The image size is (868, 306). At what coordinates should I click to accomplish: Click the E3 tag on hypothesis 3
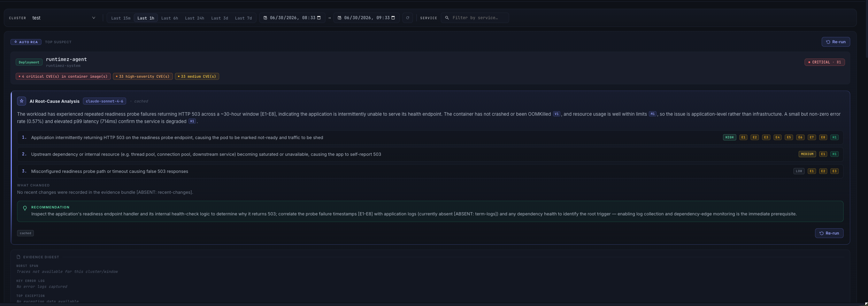(835, 171)
